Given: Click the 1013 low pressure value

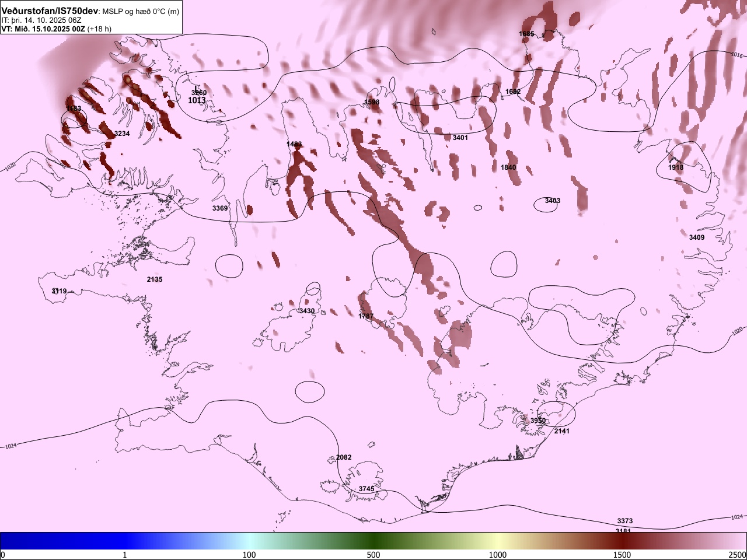Looking at the screenshot, I should [197, 100].
